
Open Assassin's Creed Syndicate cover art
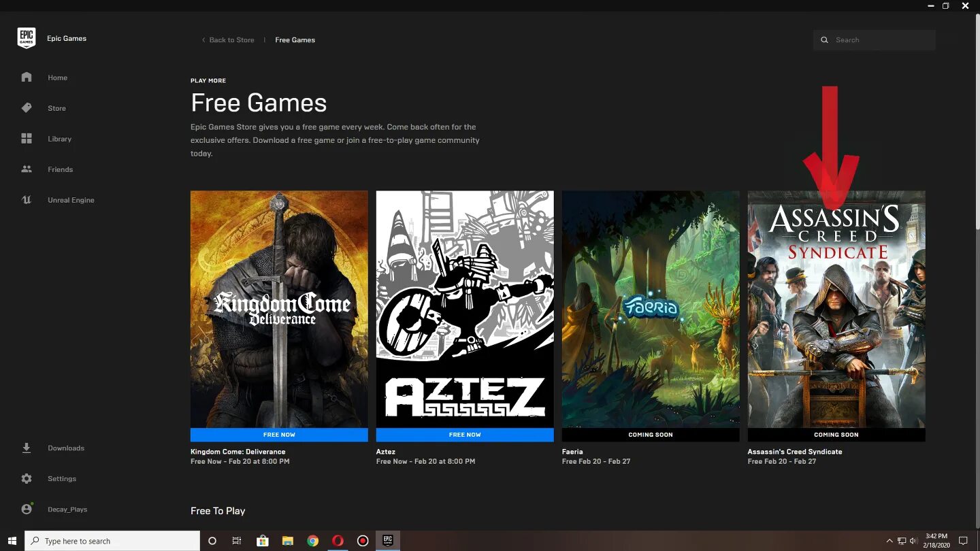tap(836, 309)
